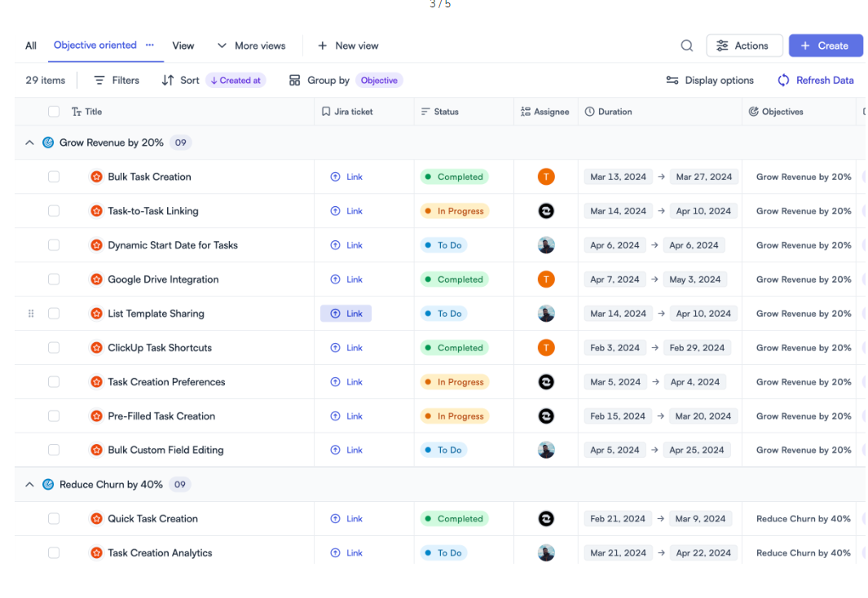Check the Pre-Filled Task Creation row checkbox
868x598 pixels.
pos(54,416)
